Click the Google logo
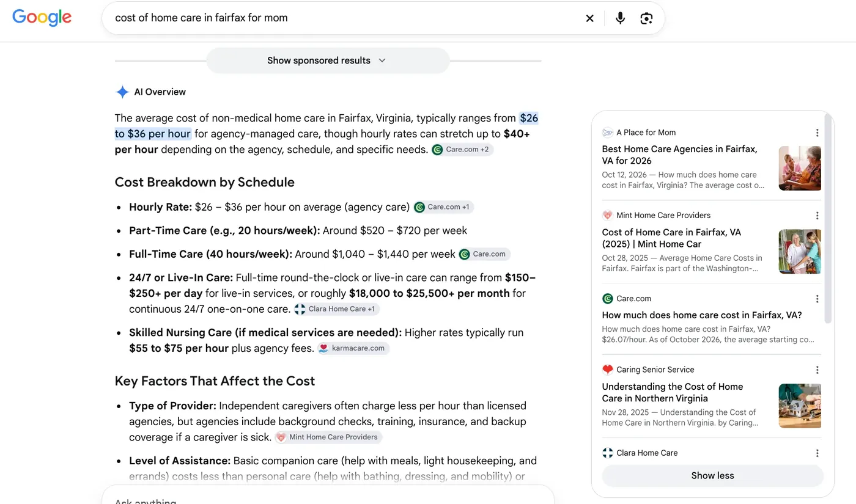The width and height of the screenshot is (856, 504). [x=42, y=18]
